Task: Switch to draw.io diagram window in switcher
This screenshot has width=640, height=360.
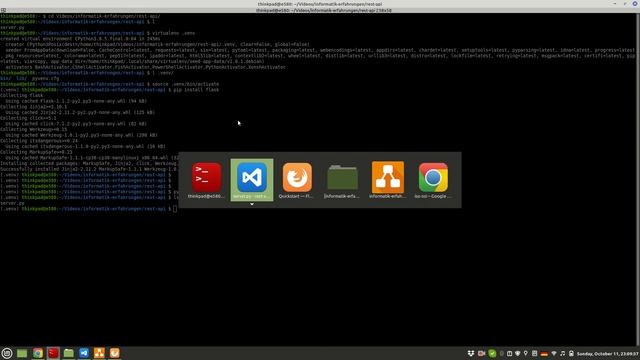Action: coord(388,180)
